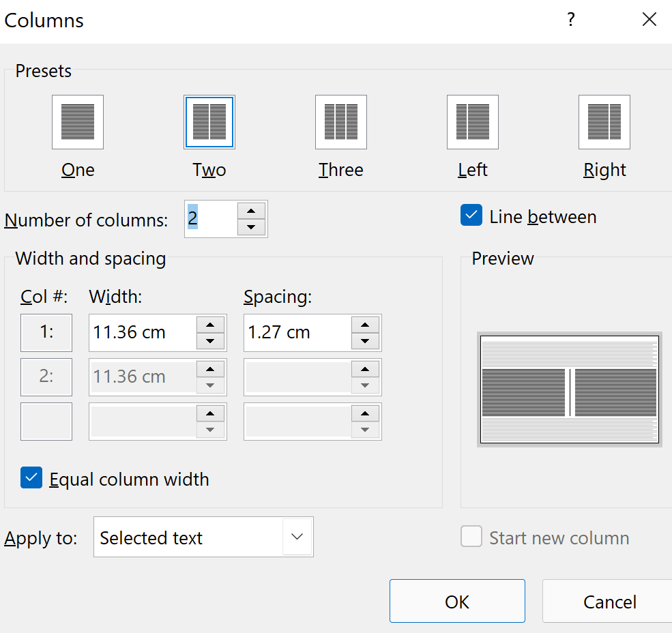Select the Right columns preset
The image size is (672, 633).
coord(604,123)
